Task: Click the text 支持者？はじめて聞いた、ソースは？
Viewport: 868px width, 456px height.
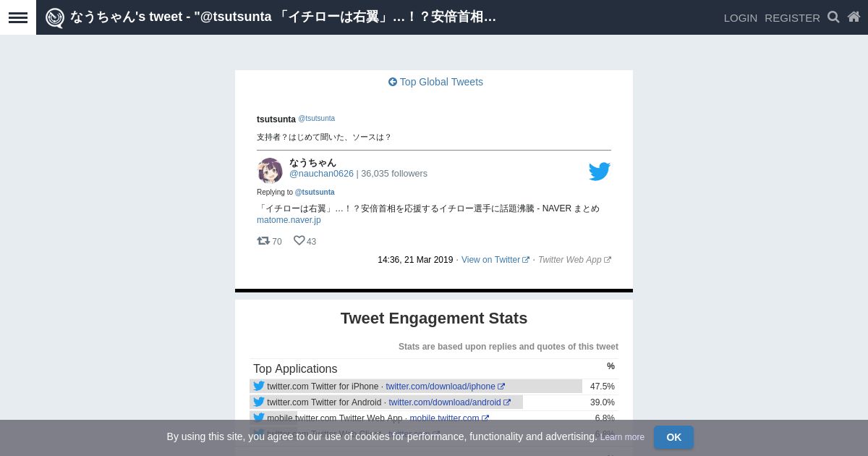Action: click(x=324, y=137)
